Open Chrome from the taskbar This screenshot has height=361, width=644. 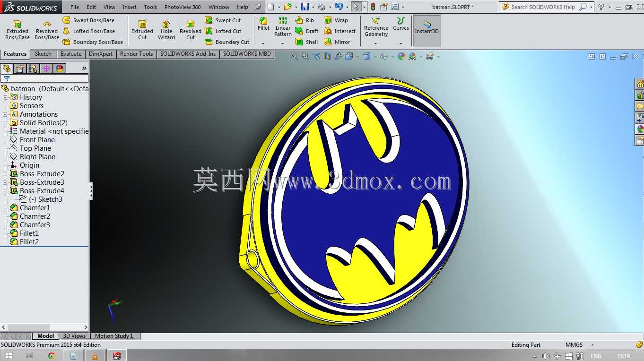[51, 356]
